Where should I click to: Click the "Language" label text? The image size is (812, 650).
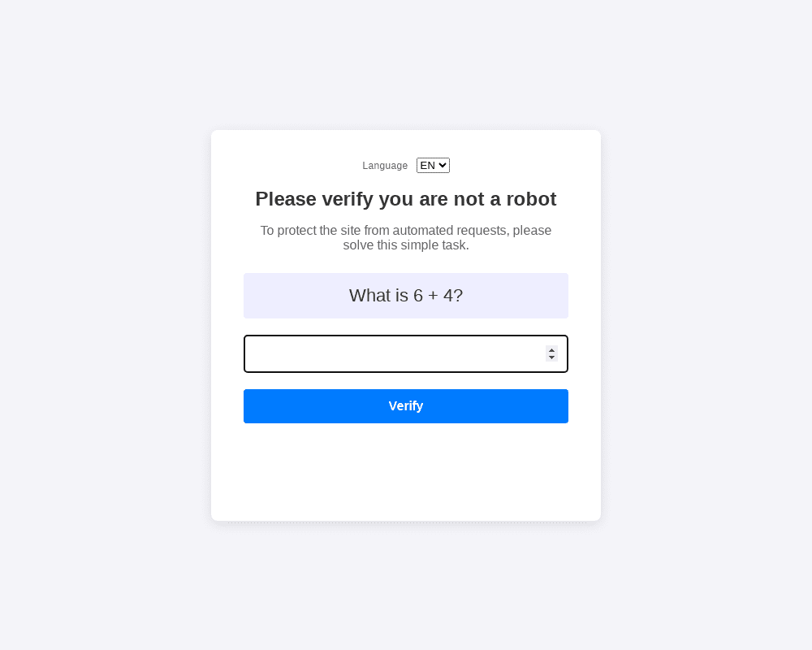[385, 166]
